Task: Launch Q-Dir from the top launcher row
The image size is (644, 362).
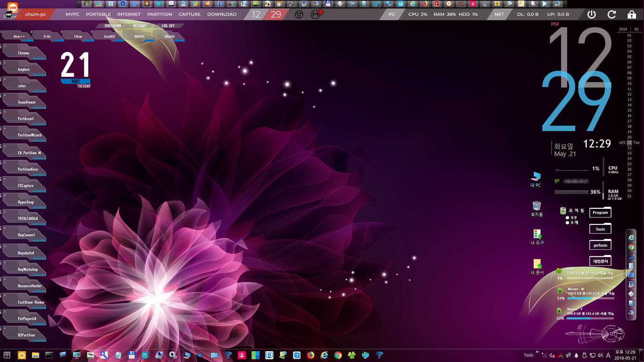Action: (x=49, y=36)
